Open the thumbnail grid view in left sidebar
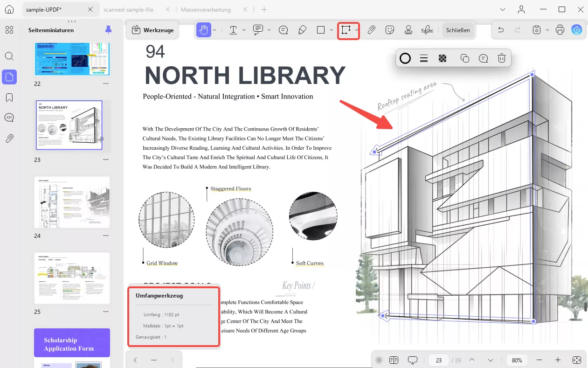This screenshot has height=368, width=588. [9, 30]
